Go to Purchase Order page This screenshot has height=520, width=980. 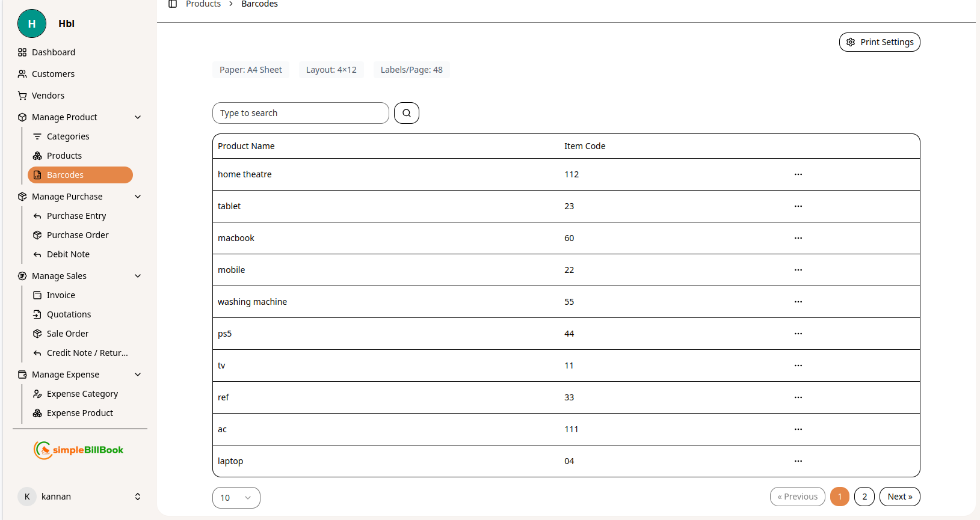pos(78,235)
